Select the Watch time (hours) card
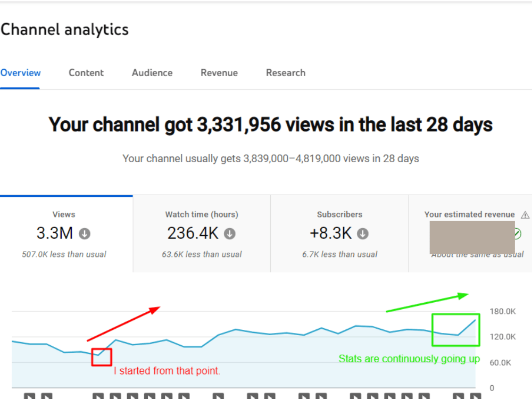532x399 pixels. (x=202, y=234)
